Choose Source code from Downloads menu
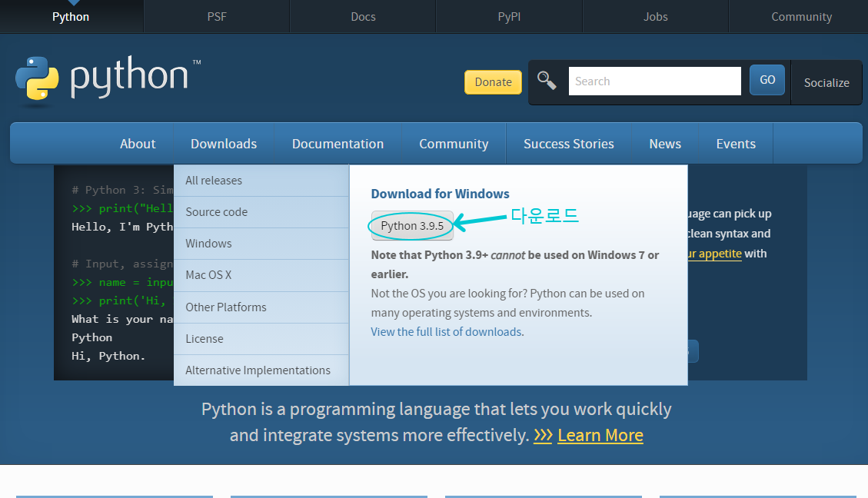The height and width of the screenshot is (498, 868). (x=261, y=212)
